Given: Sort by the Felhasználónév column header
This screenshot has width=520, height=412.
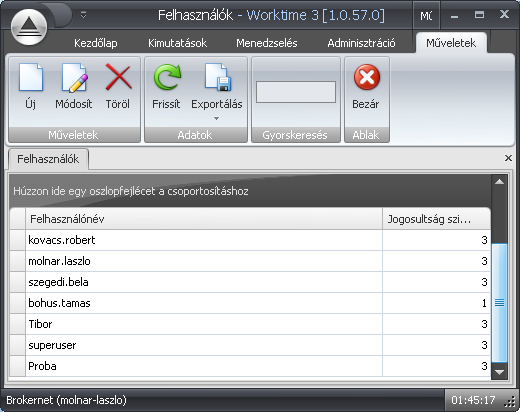Looking at the screenshot, I should click(x=204, y=219).
